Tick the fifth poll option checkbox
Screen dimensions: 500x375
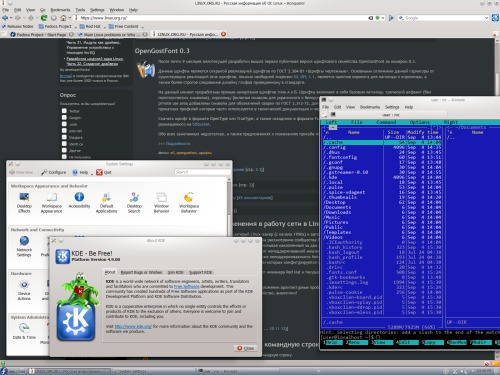click(x=64, y=137)
